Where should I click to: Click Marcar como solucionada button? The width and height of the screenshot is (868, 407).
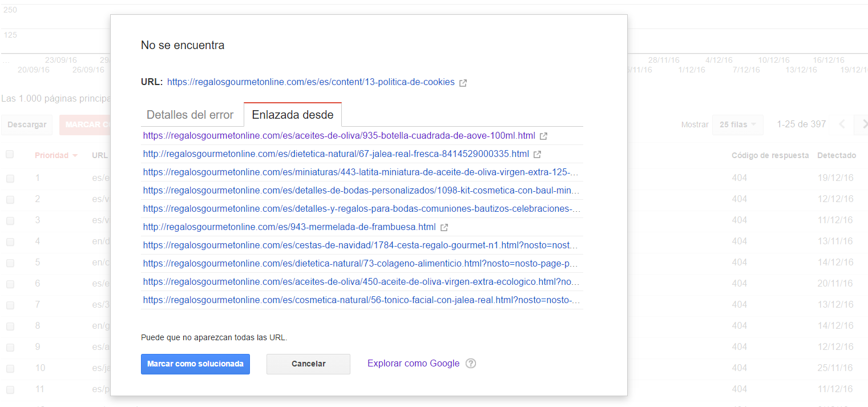click(195, 364)
